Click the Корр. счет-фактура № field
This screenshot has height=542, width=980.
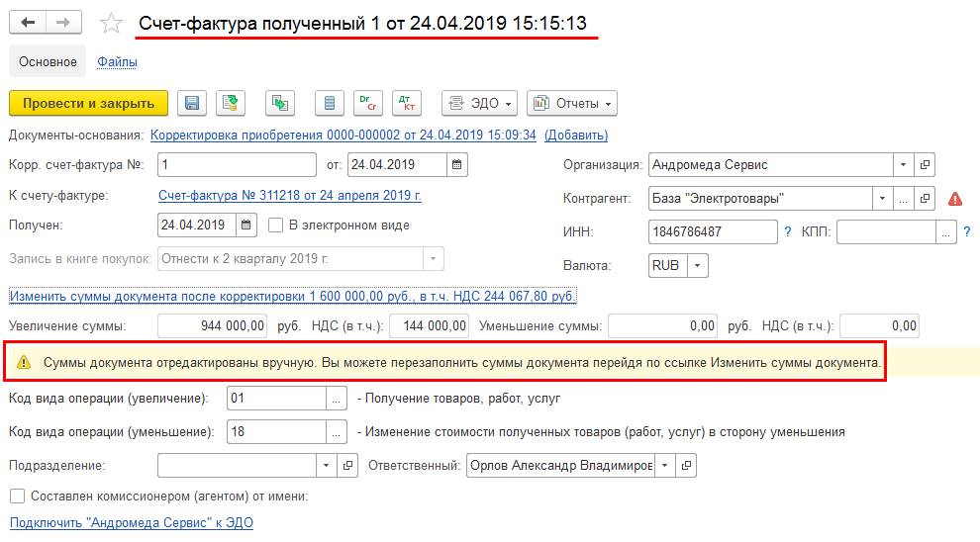pyautogui.click(x=237, y=165)
